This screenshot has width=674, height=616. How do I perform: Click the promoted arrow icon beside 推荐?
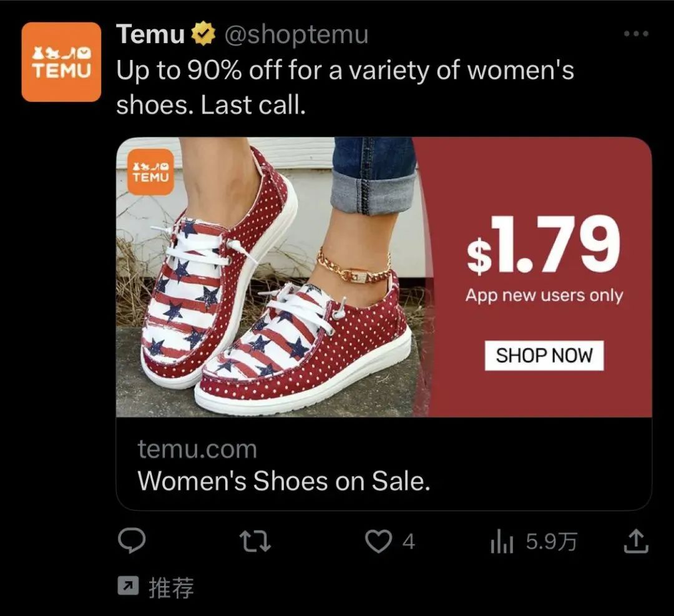[128, 585]
